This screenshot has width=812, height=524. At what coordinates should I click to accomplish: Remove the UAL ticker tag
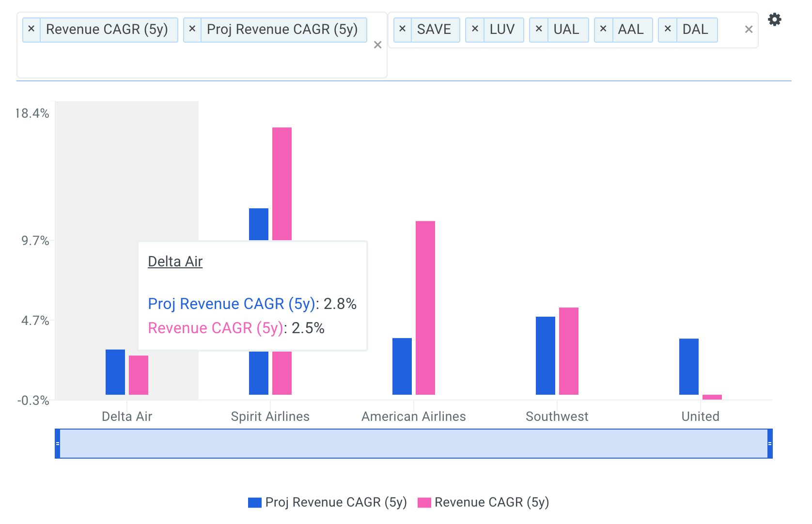coord(539,30)
